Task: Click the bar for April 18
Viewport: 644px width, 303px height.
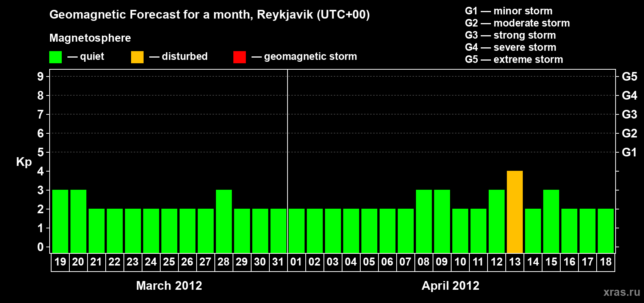Action: coord(606,231)
